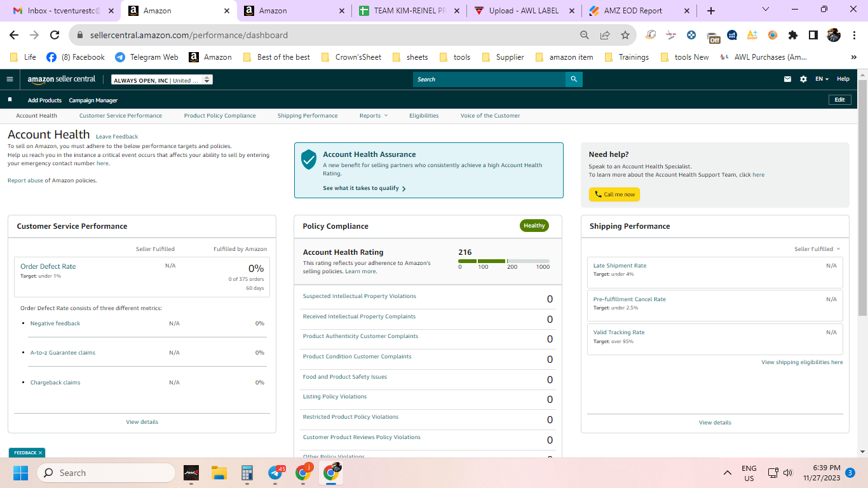Bookmark this page with the star icon
The height and width of the screenshot is (488, 868).
[x=625, y=35]
